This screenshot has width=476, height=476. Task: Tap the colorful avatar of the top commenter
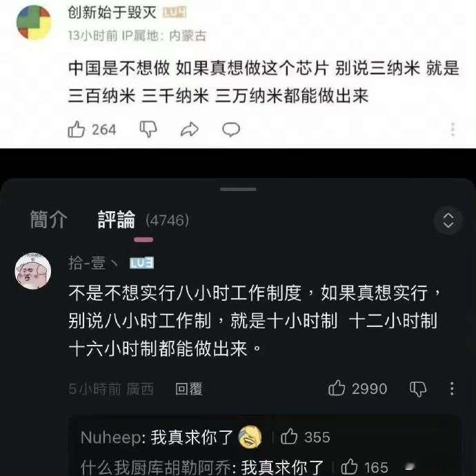coord(34,22)
